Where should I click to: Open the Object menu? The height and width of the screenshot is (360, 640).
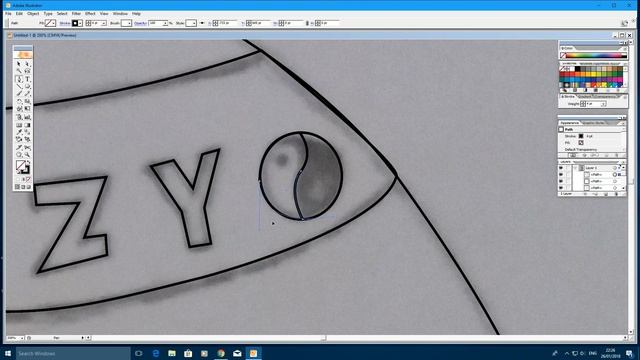click(33, 13)
